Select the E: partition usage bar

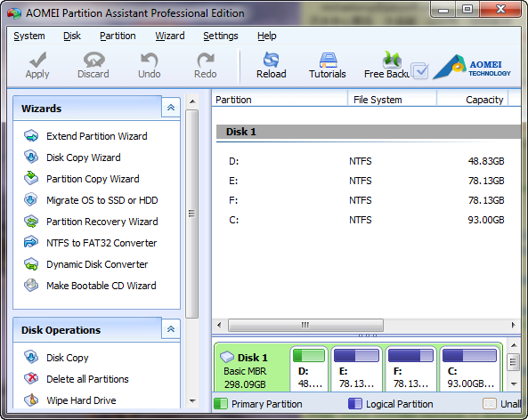coord(356,355)
